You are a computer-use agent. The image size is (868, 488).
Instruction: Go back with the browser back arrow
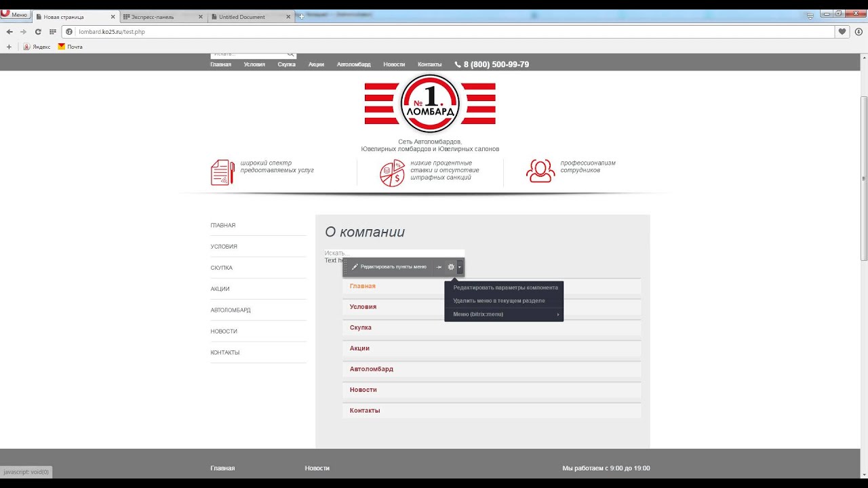(9, 32)
